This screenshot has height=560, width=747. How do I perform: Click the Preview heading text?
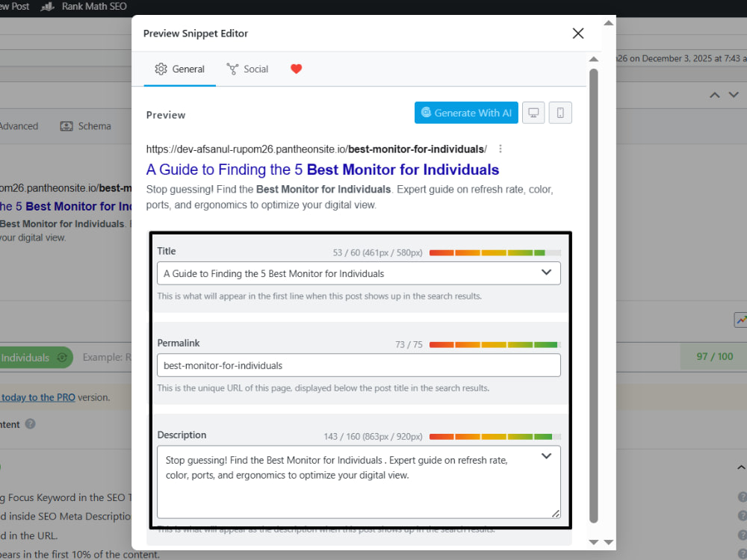click(x=166, y=115)
